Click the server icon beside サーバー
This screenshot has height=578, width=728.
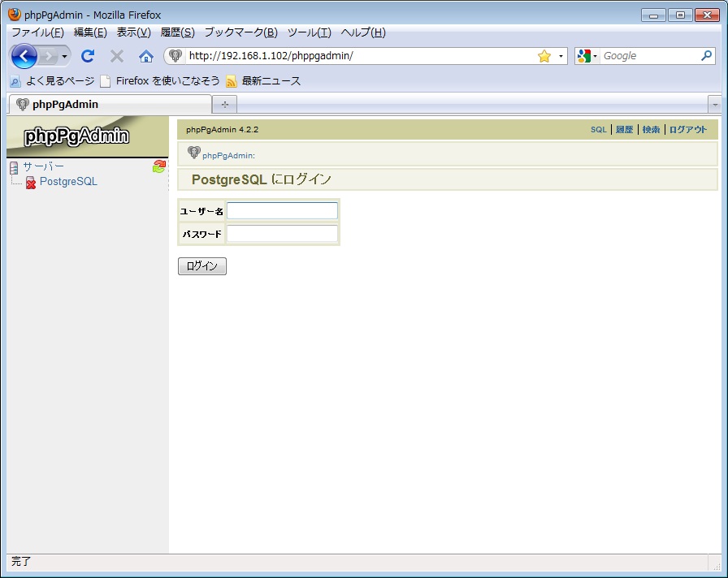pyautogui.click(x=14, y=167)
